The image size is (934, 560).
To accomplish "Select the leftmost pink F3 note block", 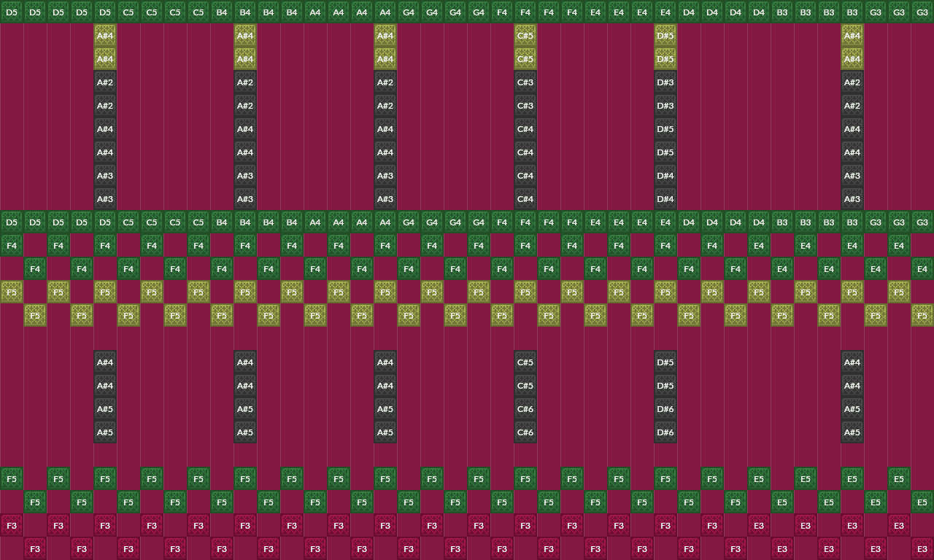I will (12, 525).
